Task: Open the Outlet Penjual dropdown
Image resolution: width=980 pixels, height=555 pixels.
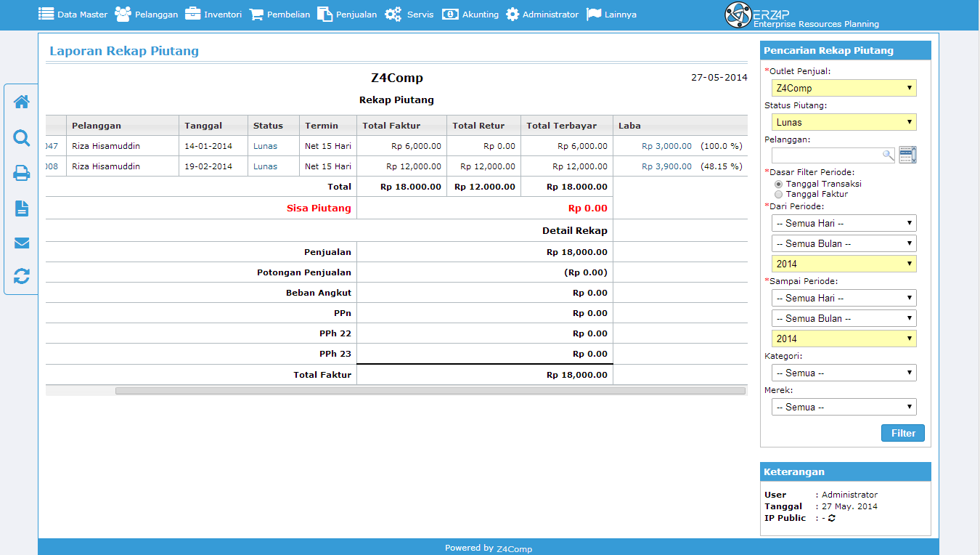Action: tap(844, 88)
